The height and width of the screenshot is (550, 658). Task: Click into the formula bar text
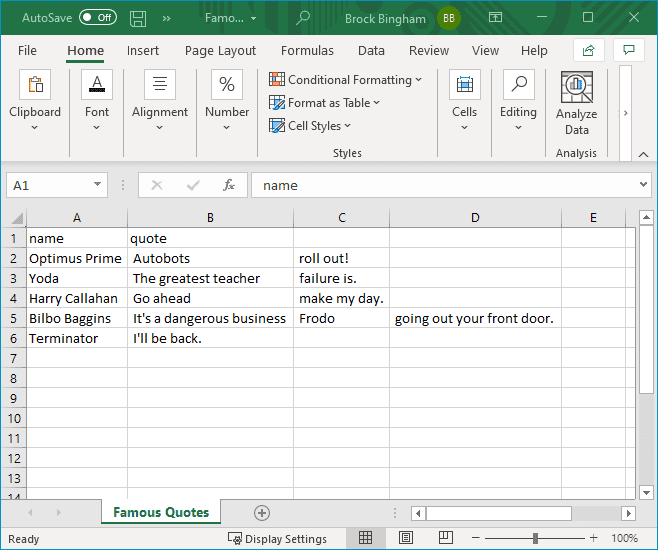[x=445, y=185]
